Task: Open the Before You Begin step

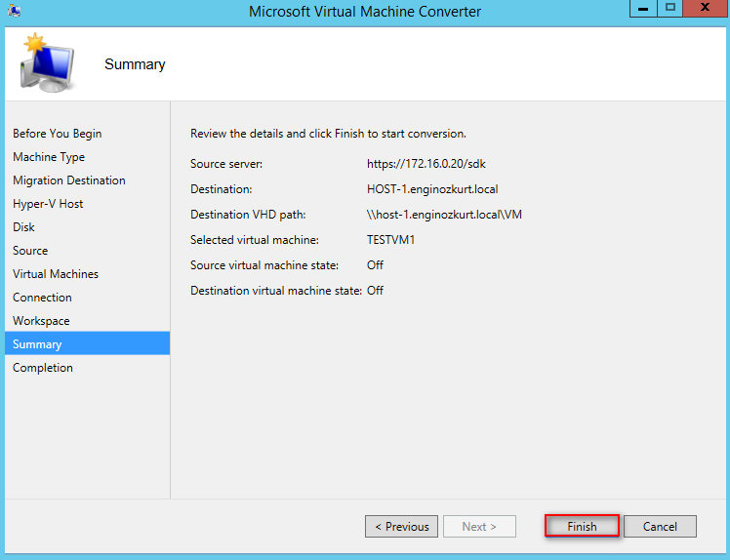Action: pyautogui.click(x=58, y=134)
